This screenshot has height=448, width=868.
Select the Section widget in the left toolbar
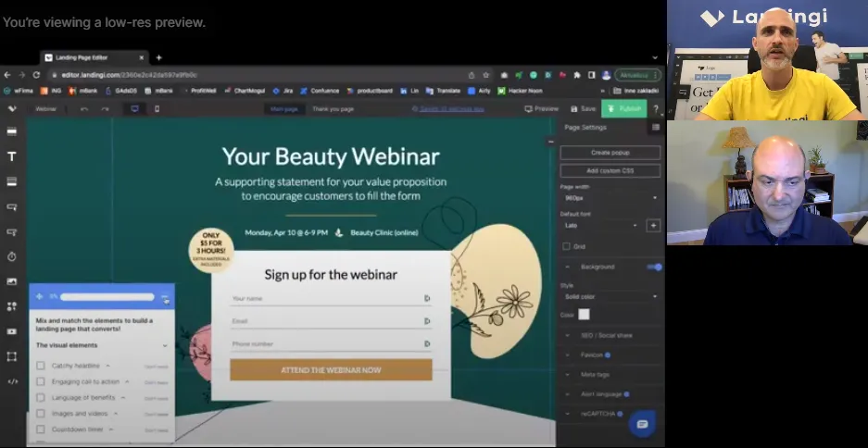pos(12,131)
